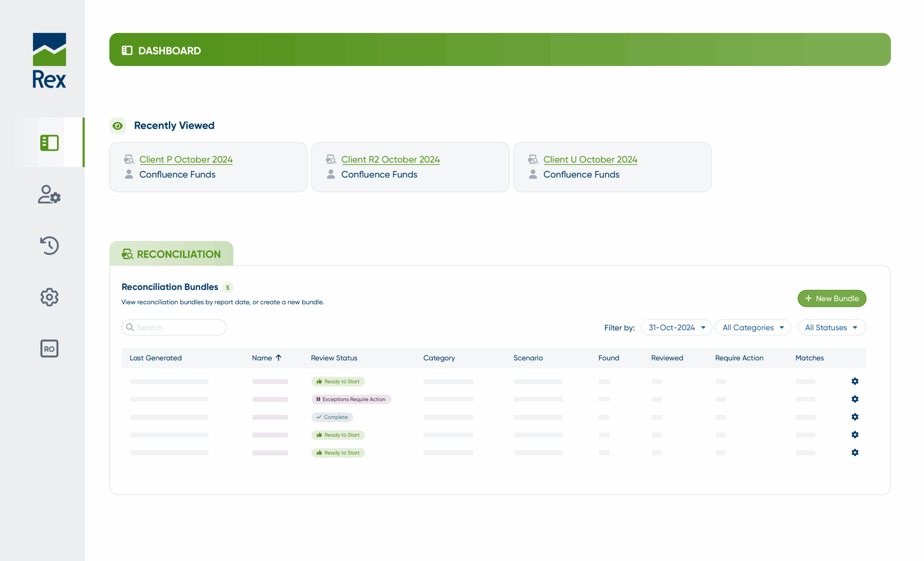Click the Rex logo
The height and width of the screenshot is (561, 924).
49,60
